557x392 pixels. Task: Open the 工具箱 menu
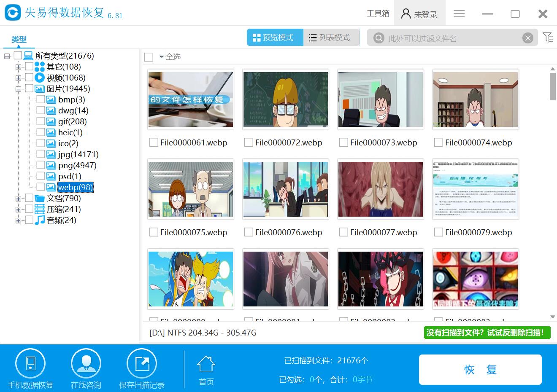[x=378, y=13]
